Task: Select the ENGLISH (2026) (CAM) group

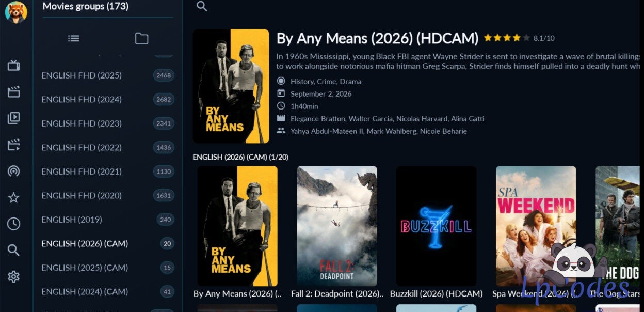Action: [108, 243]
